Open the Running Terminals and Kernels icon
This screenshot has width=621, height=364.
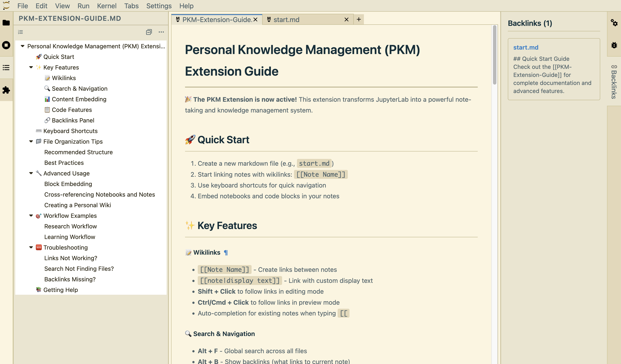pos(6,45)
